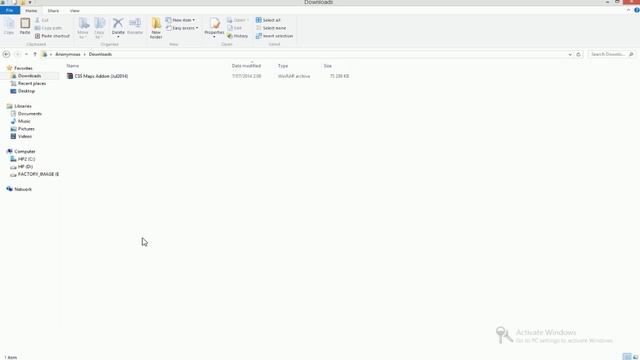Screen dimensions: 640x360
Task: Open Documents library in the sidebar
Action: 30,113
